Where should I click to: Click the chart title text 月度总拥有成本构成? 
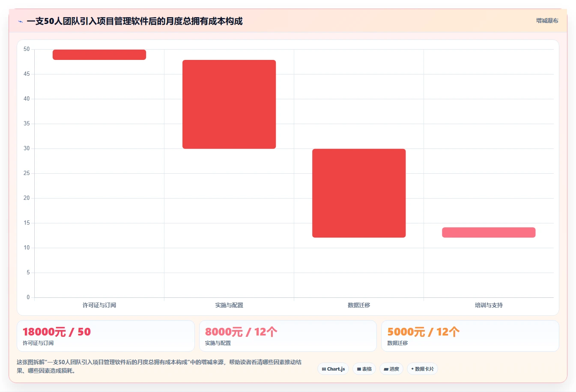(204, 21)
